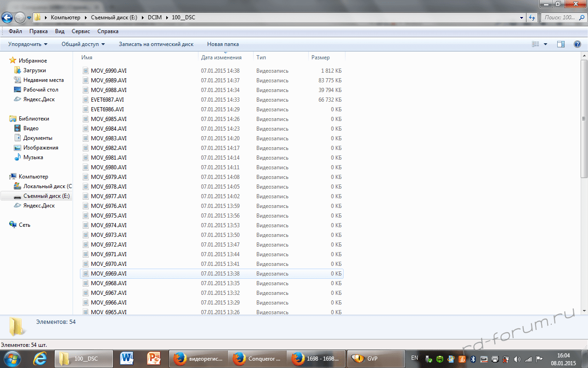
Task: Toggle the preview pane icon
Action: (560, 44)
